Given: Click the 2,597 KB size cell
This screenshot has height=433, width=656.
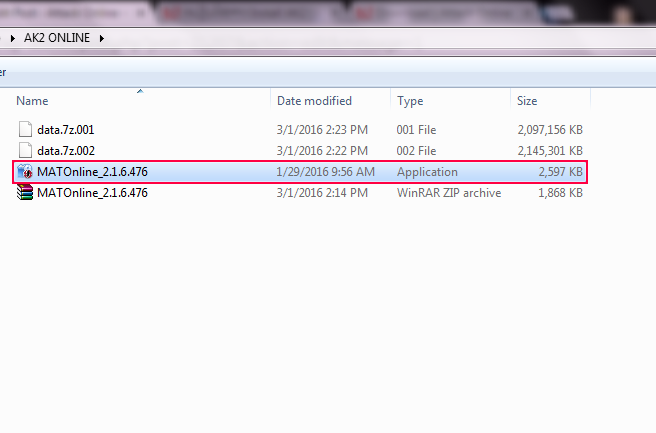Looking at the screenshot, I should point(560,172).
